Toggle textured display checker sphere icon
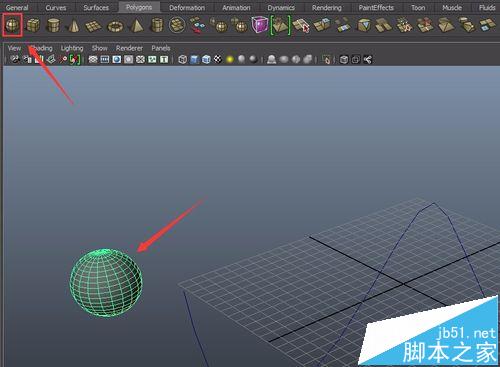The height and width of the screenshot is (367, 500). point(218,59)
